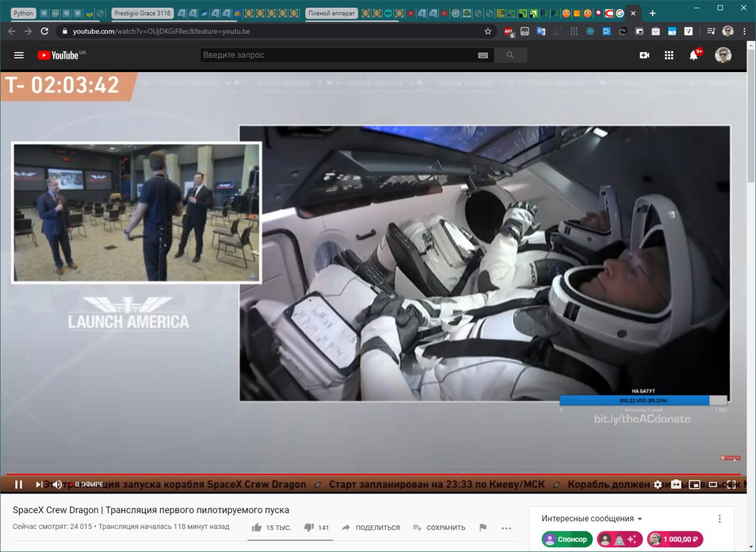Go forward with the browser forward arrow
Screen dimensions: 756x552
coord(28,31)
